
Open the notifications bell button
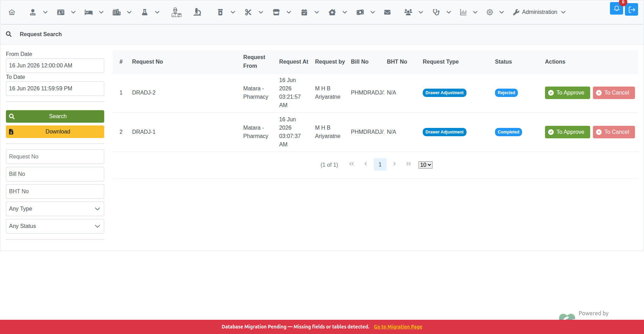coord(617,8)
